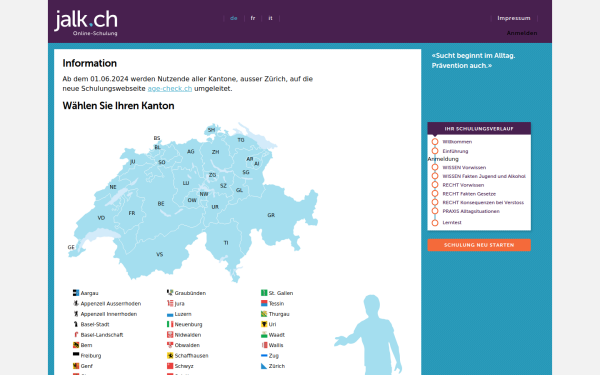Click the Zug flag icon
The image size is (600, 375).
coord(264,355)
